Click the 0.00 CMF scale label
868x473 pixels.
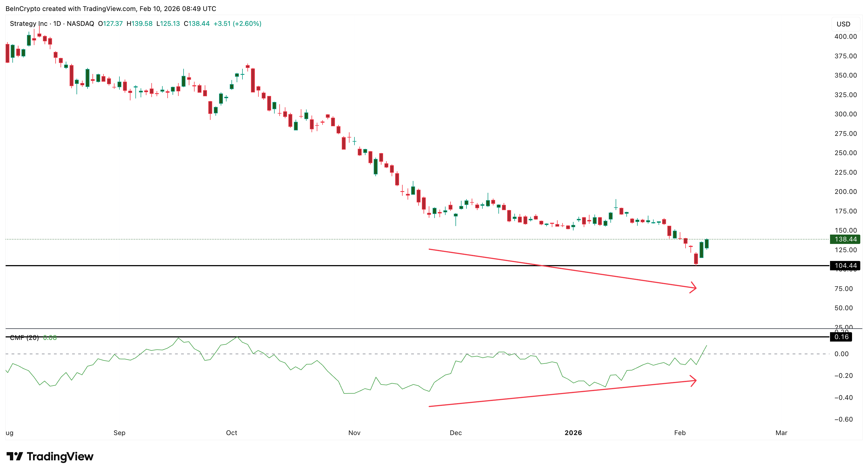tap(841, 354)
